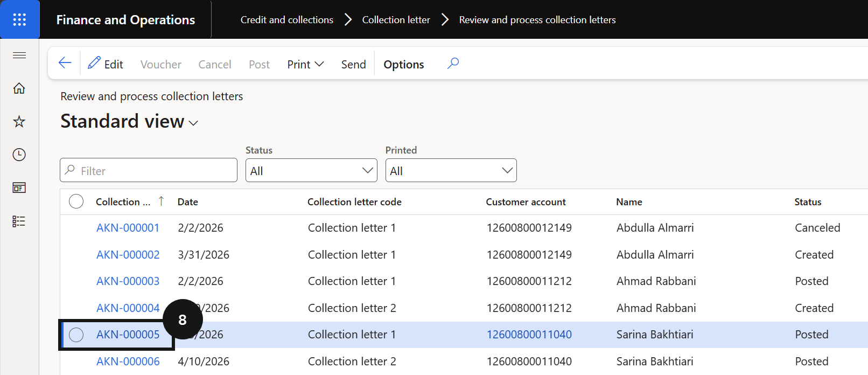Click Collection letter breadcrumb
This screenshot has height=375, width=868.
tap(396, 19)
